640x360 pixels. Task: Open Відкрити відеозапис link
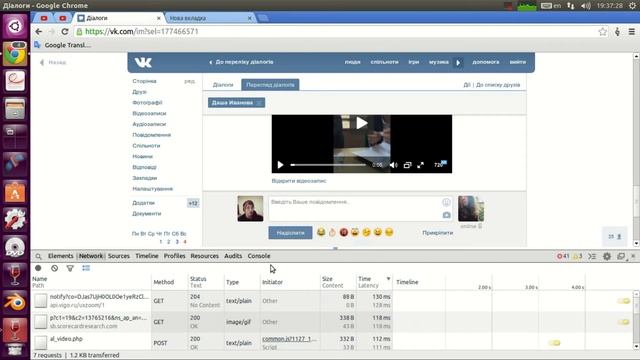299,181
